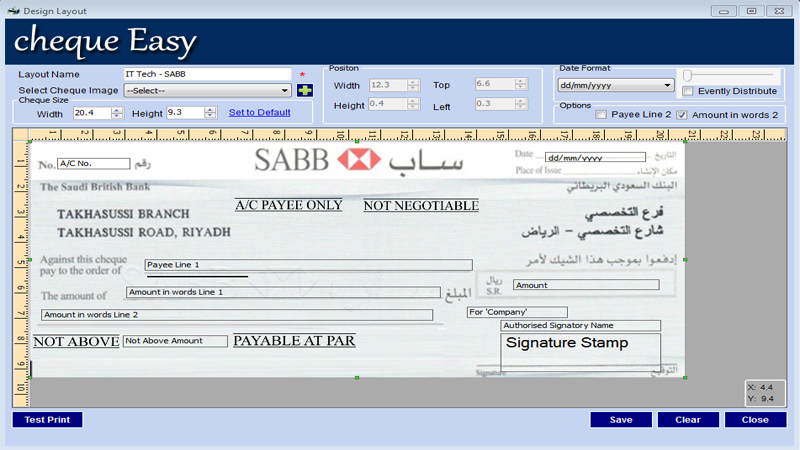Click the green plus add cheque image icon
Image resolution: width=800 pixels, height=450 pixels.
(305, 91)
